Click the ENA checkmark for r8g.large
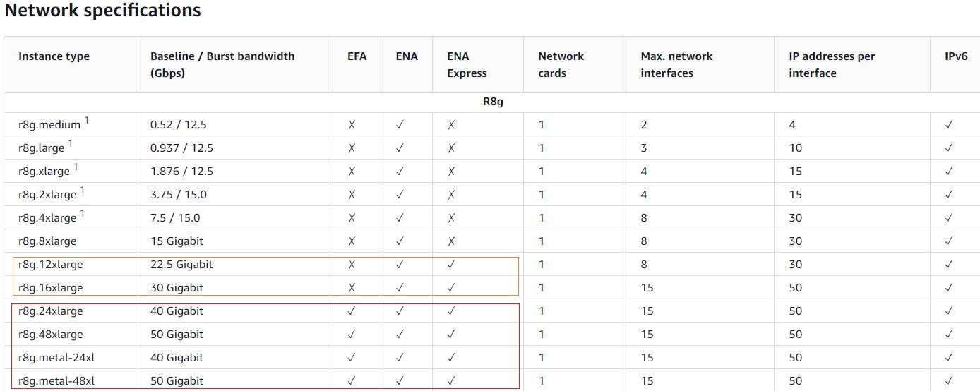 click(x=400, y=148)
